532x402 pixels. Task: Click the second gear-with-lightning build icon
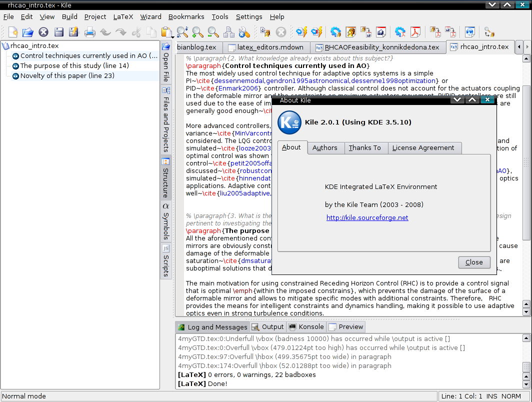(x=316, y=32)
